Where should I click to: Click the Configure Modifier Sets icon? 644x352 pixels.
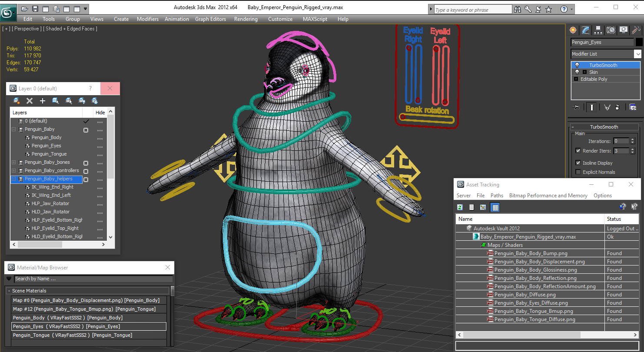click(633, 107)
